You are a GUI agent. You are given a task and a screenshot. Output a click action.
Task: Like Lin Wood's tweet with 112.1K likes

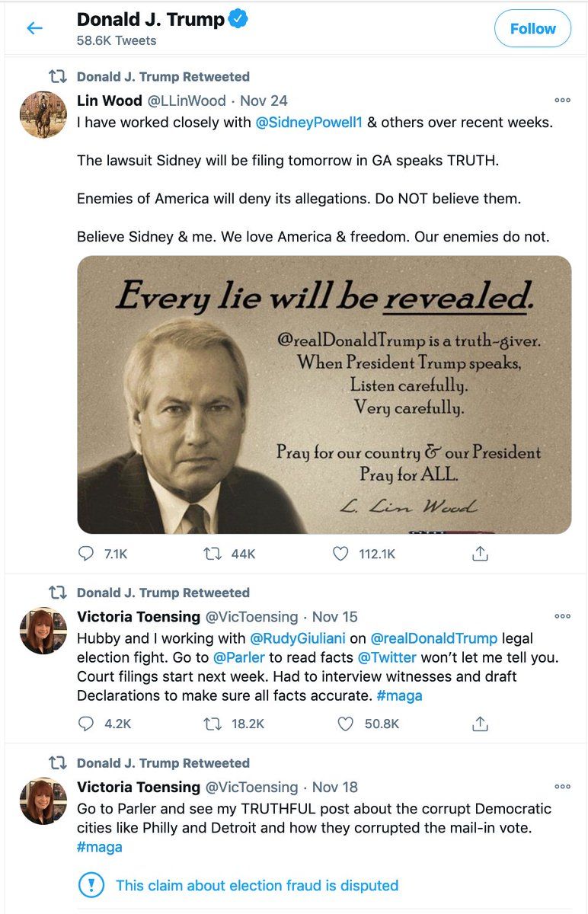point(341,554)
